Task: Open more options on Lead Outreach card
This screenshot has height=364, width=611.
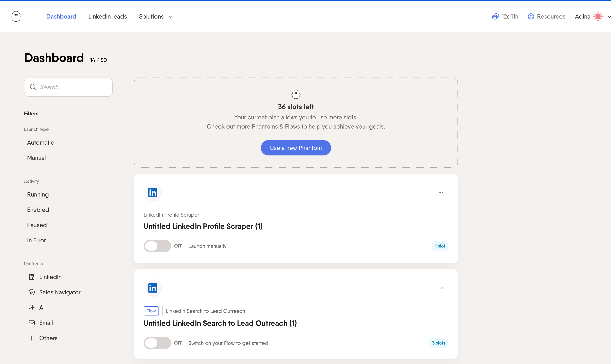Action: [x=441, y=288]
